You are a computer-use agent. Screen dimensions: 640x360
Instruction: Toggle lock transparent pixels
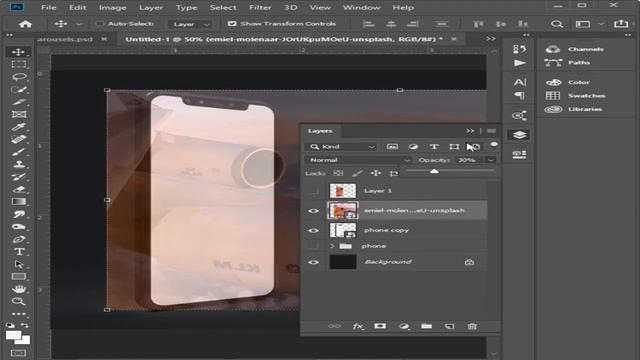(x=338, y=173)
